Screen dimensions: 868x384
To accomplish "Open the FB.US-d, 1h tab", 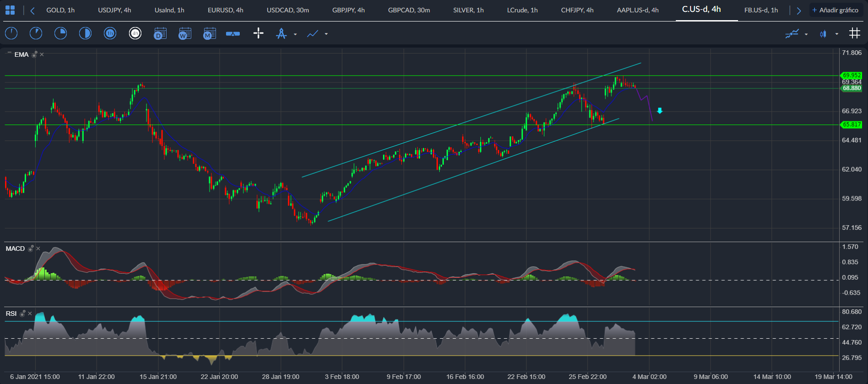I will [761, 10].
